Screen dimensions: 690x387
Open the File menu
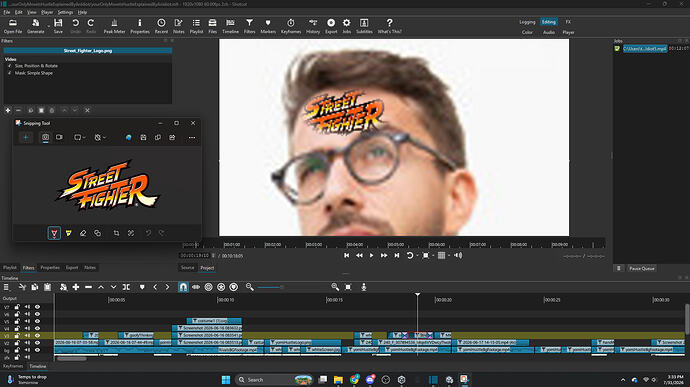[7, 12]
